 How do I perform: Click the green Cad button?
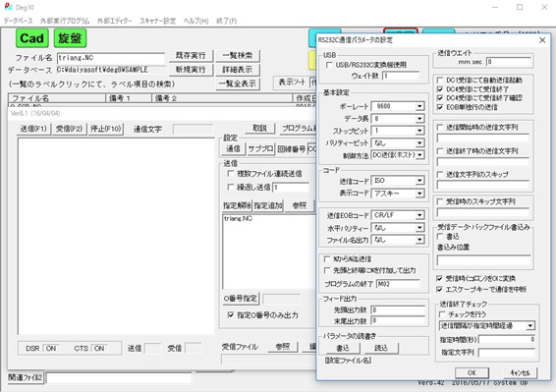click(x=31, y=38)
